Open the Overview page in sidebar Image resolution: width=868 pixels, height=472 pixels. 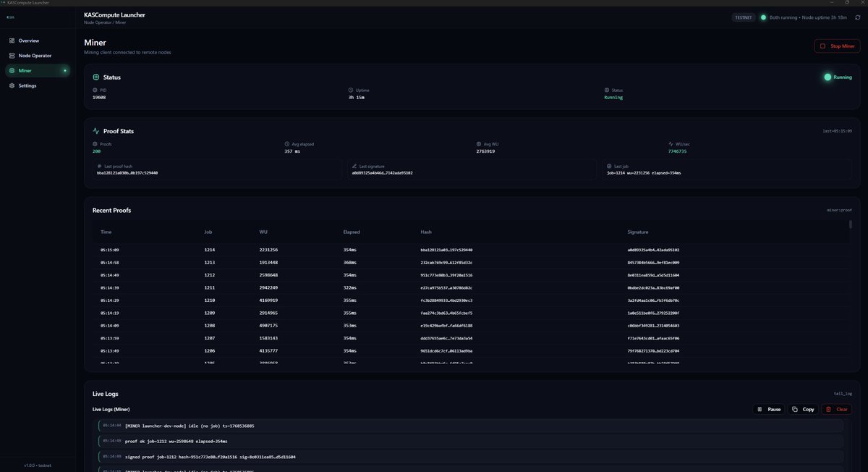click(x=37, y=41)
